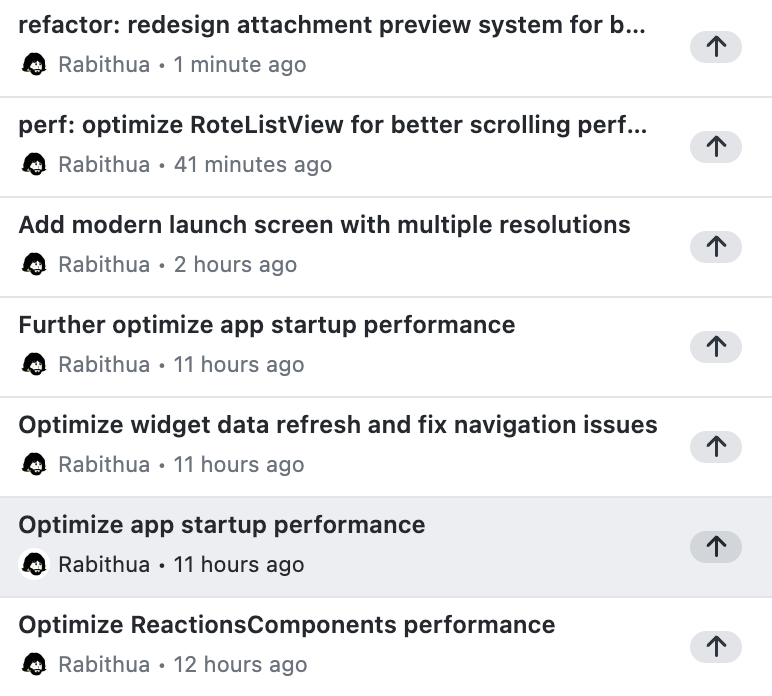Click up-arrow for 'Further optimize app startup'
Screen dimensions: 772x696
(x=716, y=347)
